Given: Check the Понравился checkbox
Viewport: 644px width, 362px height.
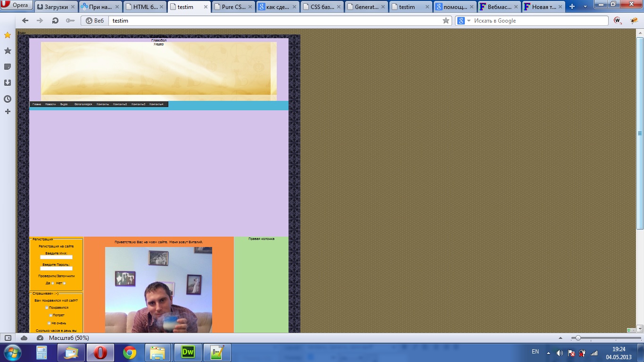Looking at the screenshot, I should tap(47, 308).
